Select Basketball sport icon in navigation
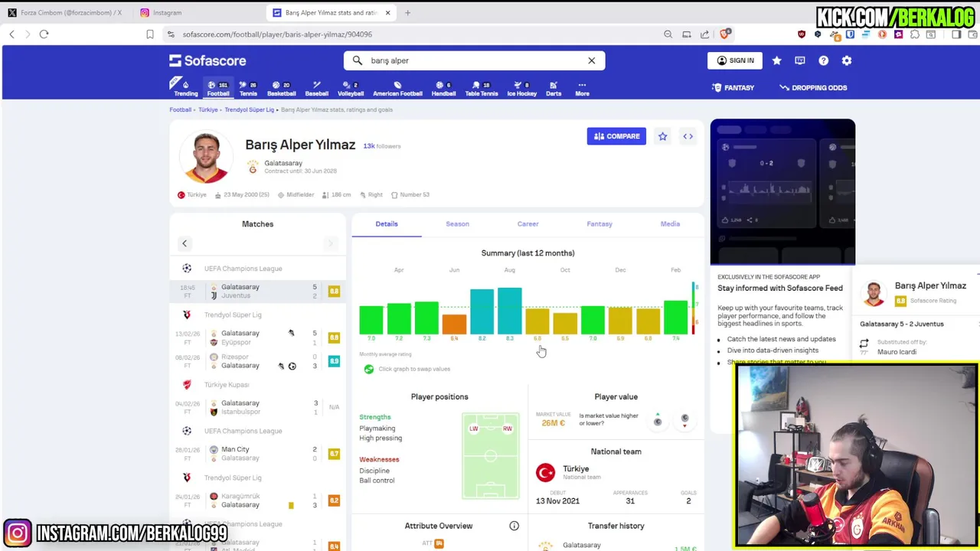This screenshot has height=551, width=980. click(281, 88)
